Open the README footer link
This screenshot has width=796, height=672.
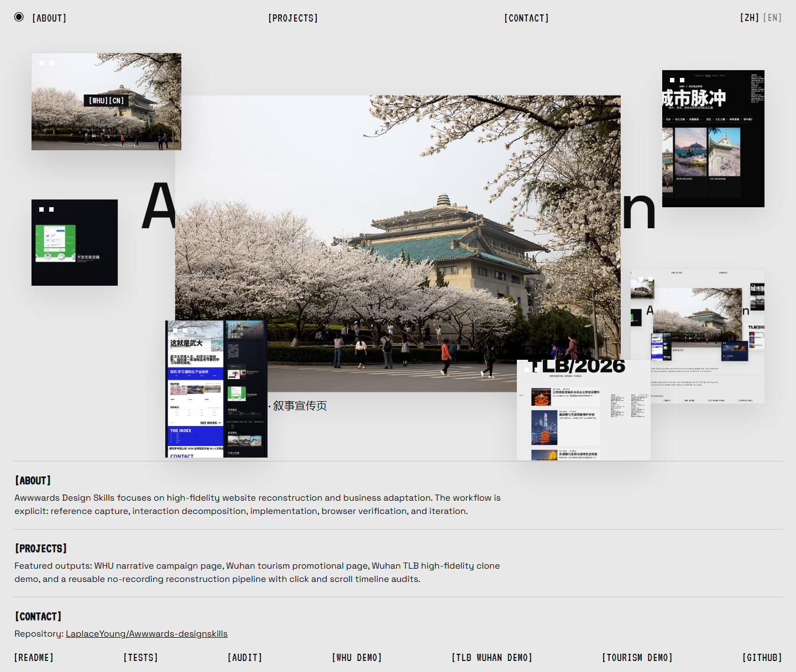34,658
